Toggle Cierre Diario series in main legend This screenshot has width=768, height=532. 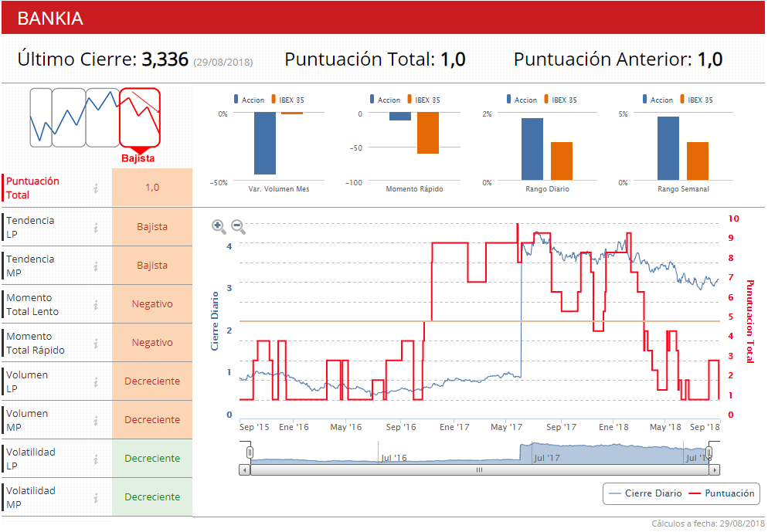(x=645, y=493)
